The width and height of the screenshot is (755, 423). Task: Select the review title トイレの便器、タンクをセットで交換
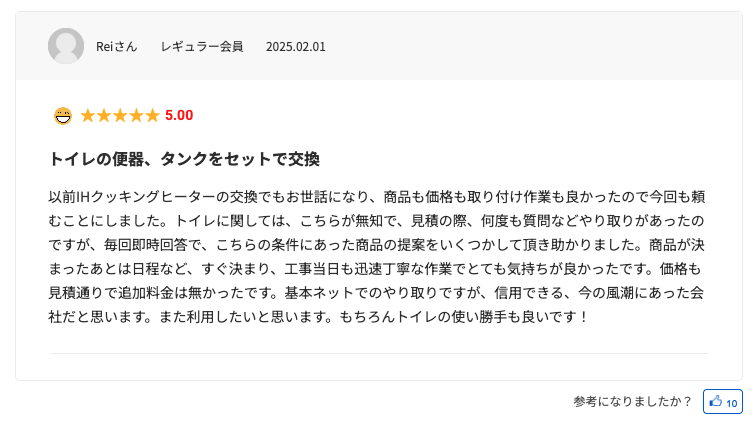pos(184,159)
